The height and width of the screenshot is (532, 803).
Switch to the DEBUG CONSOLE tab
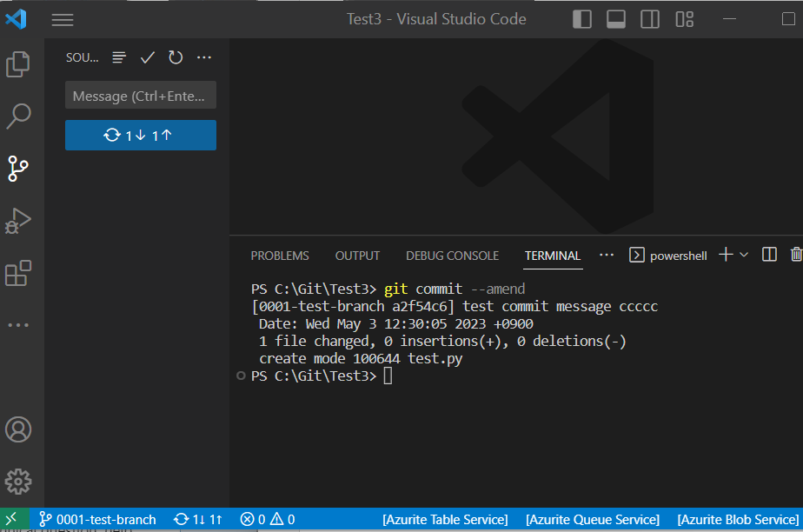pyautogui.click(x=452, y=256)
